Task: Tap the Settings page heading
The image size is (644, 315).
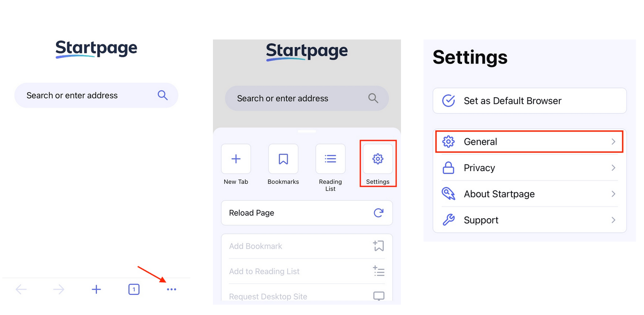Action: (470, 57)
